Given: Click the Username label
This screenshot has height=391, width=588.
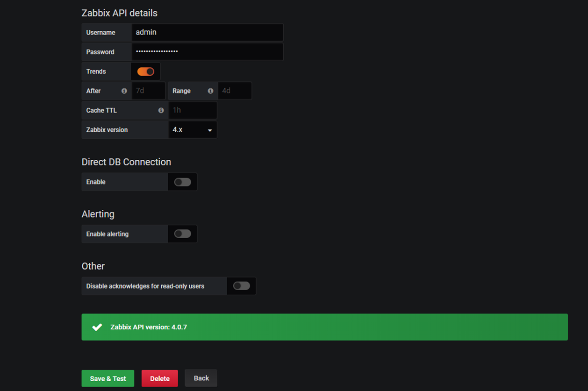Looking at the screenshot, I should tap(100, 33).
